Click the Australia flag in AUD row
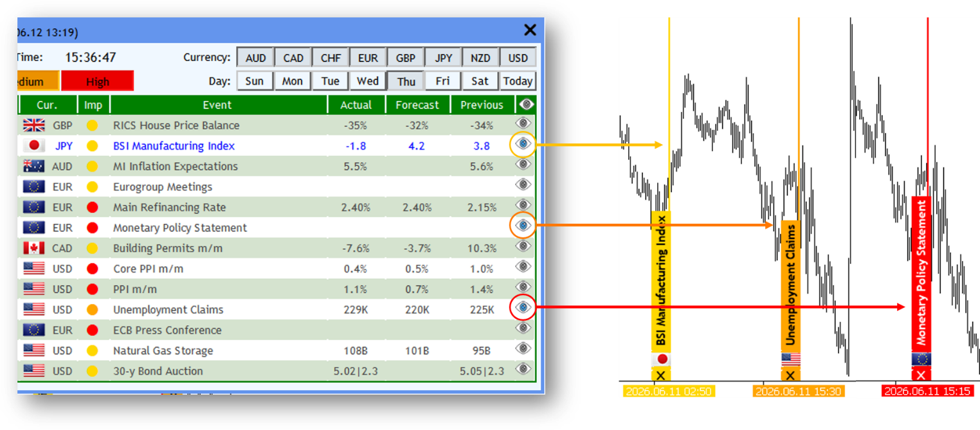 (33, 166)
